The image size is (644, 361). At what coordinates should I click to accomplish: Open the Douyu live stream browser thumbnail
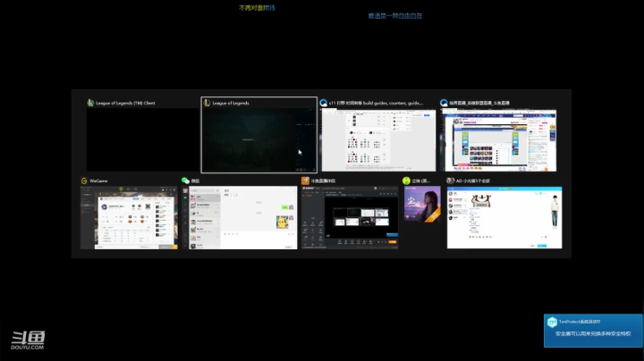point(498,140)
